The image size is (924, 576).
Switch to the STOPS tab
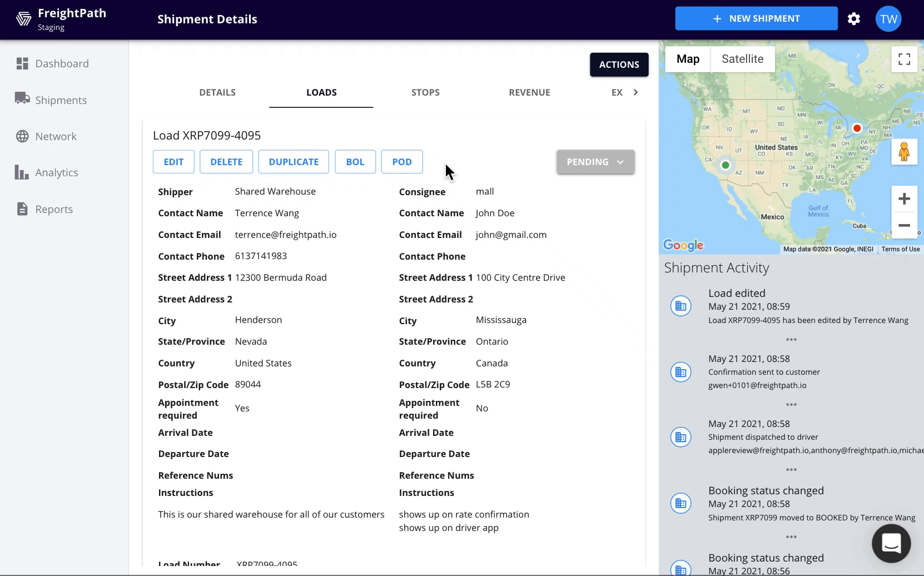pyautogui.click(x=425, y=92)
